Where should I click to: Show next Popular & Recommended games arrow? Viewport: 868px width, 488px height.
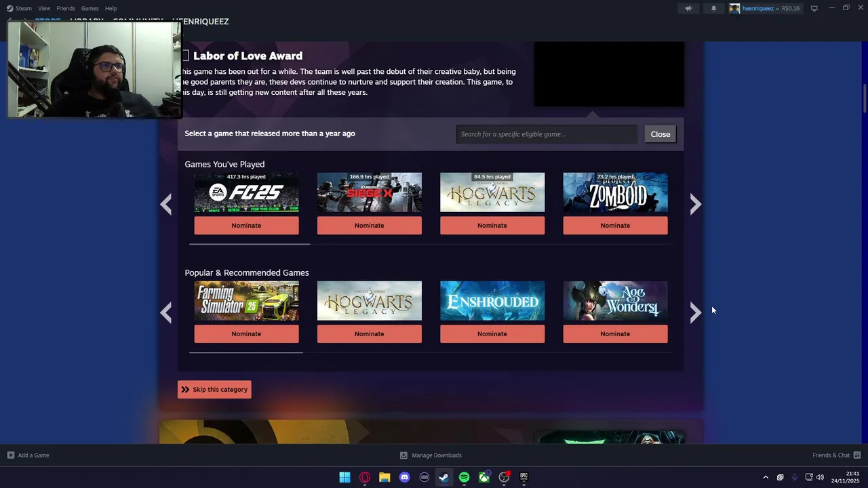[x=695, y=312]
